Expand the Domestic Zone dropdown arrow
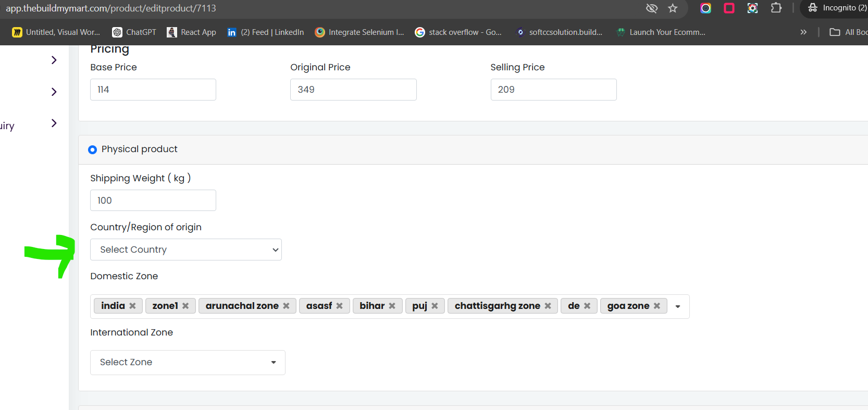Viewport: 868px width, 410px height. click(678, 306)
